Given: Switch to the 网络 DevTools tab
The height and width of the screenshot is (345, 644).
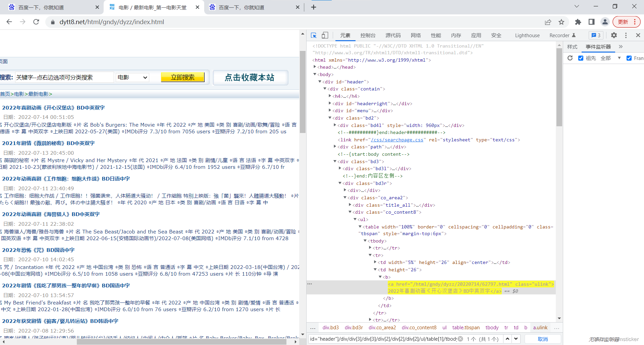Looking at the screenshot, I should pyautogui.click(x=416, y=35).
